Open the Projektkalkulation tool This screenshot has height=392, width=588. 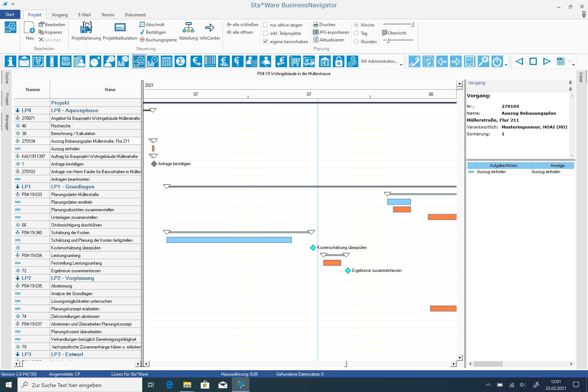click(120, 28)
